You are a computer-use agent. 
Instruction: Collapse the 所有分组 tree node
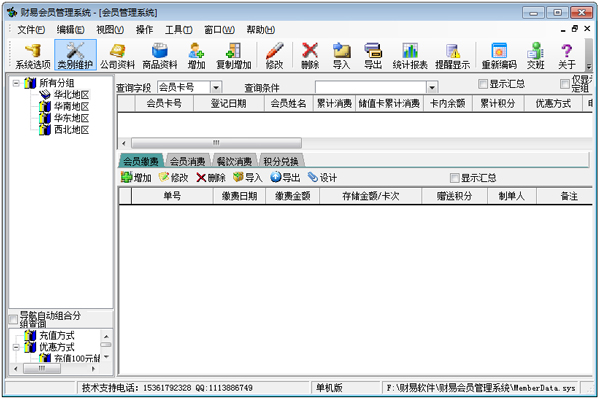[x=16, y=83]
